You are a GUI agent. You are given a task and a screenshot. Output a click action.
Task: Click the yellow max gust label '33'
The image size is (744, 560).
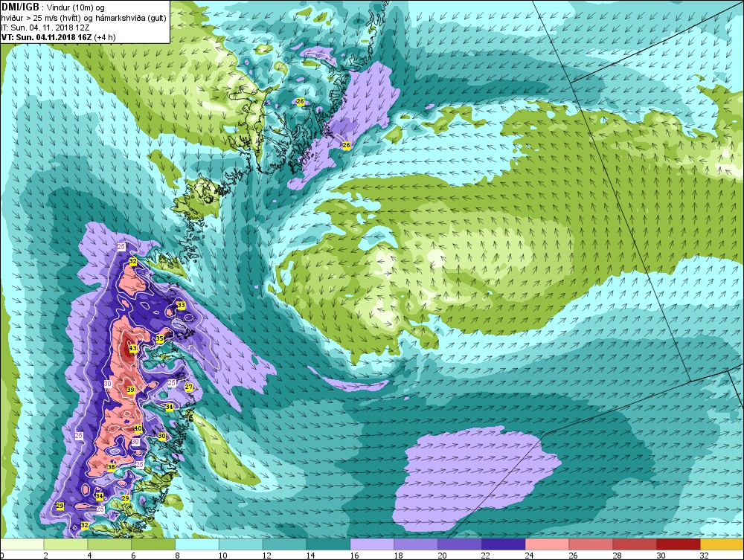181,306
